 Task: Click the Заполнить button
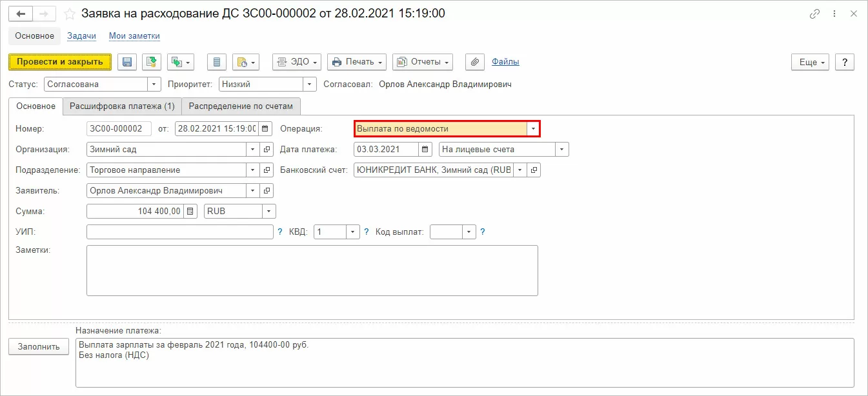point(39,346)
